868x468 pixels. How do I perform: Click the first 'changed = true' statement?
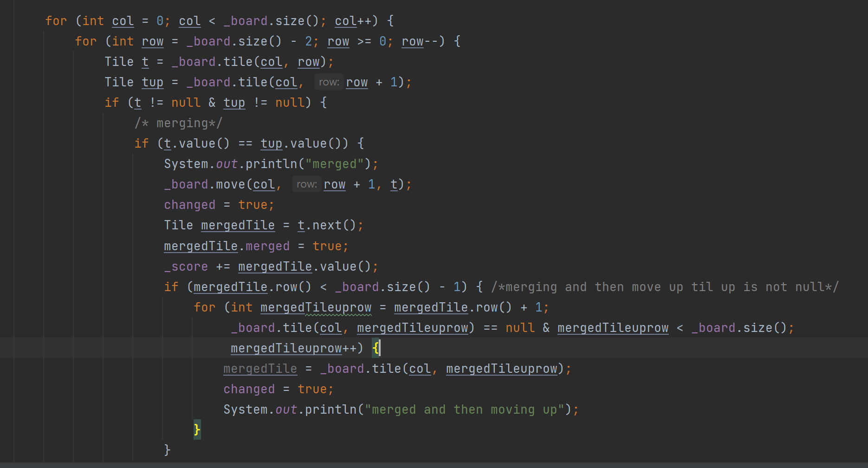click(x=218, y=205)
